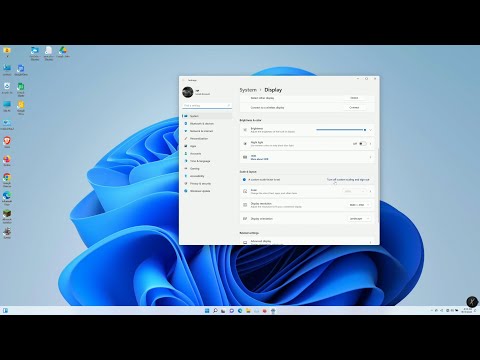Screen dimensions: 480x360
Task: Click the taskbar clock and date
Action: point(467,311)
